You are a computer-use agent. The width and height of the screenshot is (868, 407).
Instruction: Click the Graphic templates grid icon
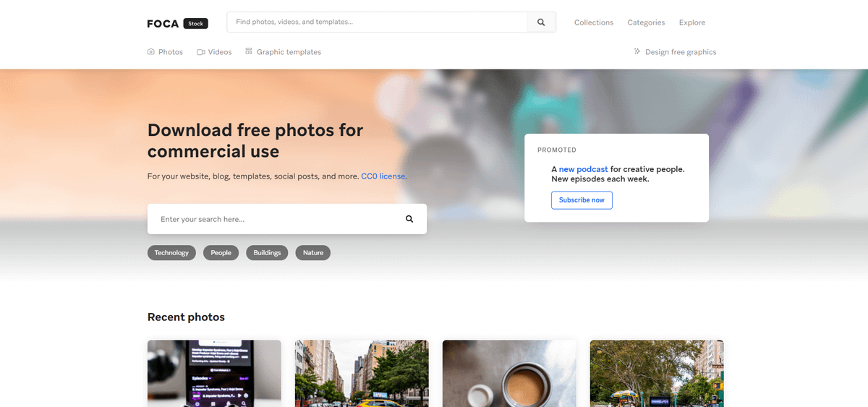click(x=249, y=51)
